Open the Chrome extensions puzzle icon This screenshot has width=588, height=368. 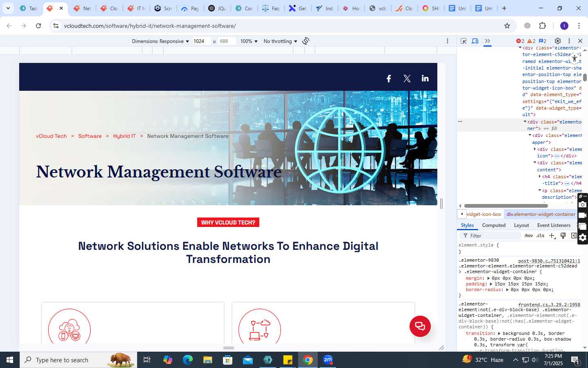point(542,26)
